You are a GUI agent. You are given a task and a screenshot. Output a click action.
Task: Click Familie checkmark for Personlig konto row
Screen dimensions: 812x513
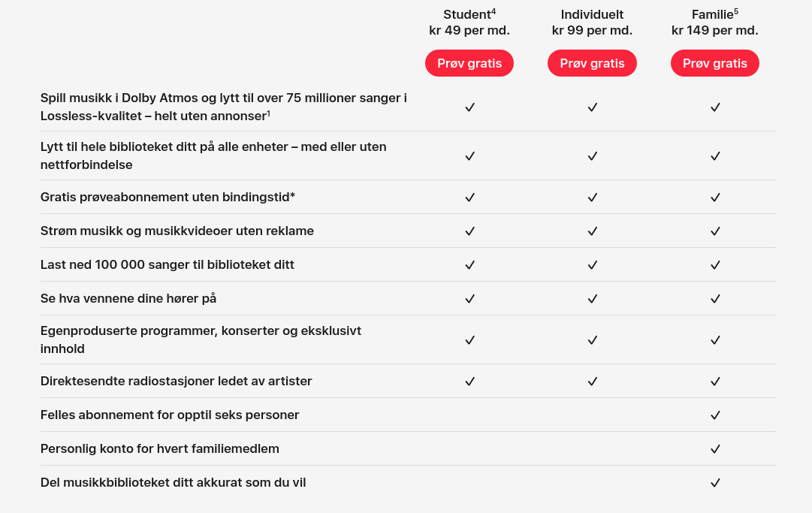pyautogui.click(x=715, y=449)
